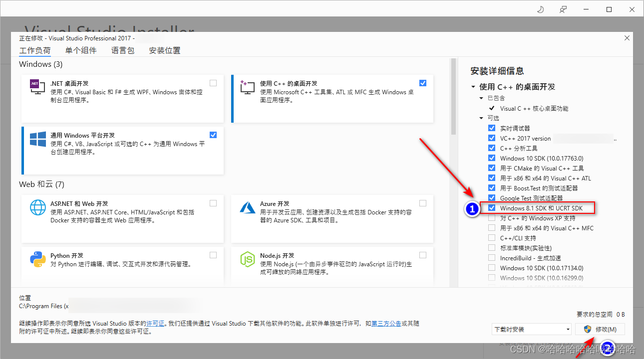
Task: Check 对 C++ 的 Windows XP 支持 checkbox
Action: coord(492,218)
